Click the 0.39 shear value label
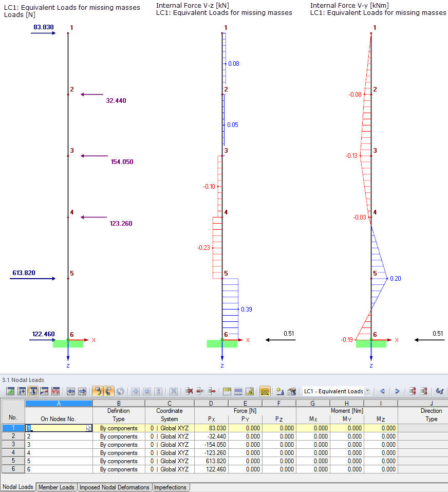 (247, 309)
